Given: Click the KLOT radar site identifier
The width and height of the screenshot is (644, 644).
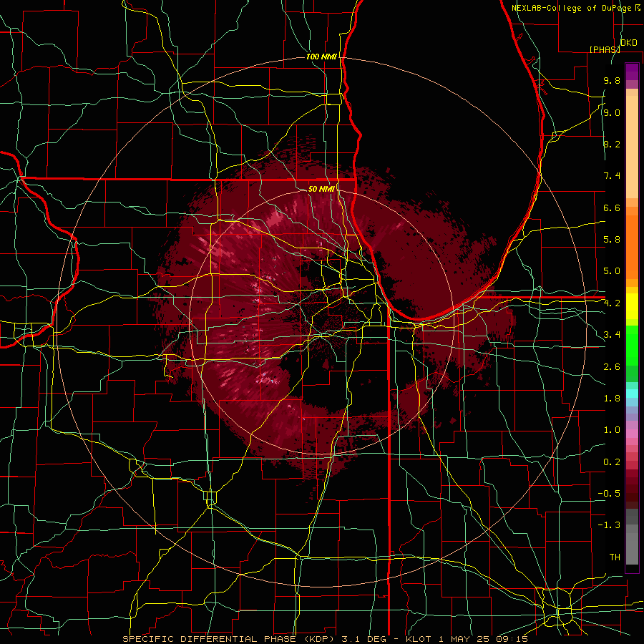Looking at the screenshot, I should click(418, 639).
